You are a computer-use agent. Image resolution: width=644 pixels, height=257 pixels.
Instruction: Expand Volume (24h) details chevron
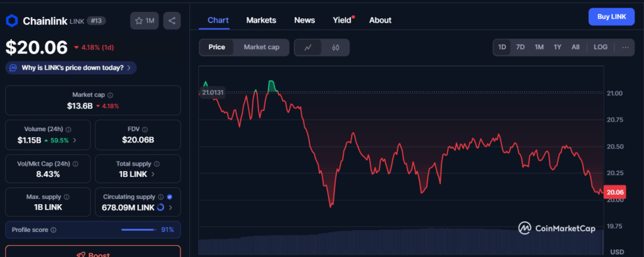[74, 140]
